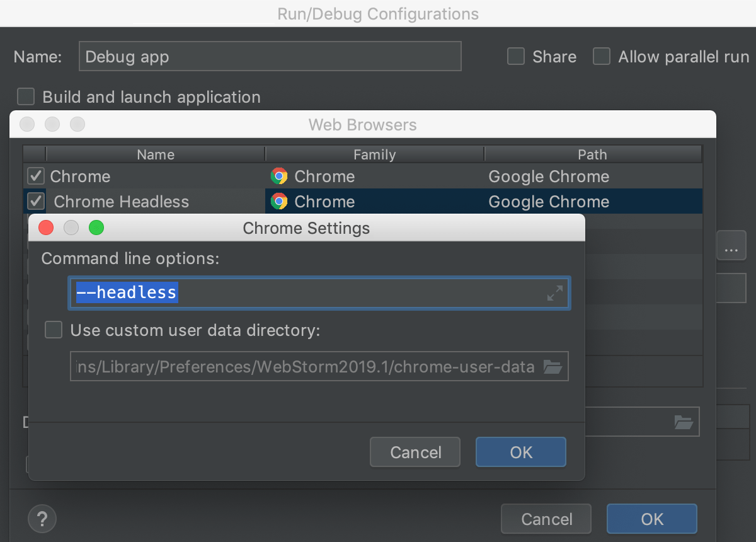Image resolution: width=756 pixels, height=542 pixels.
Task: Enable Allow parallel run
Action: pyautogui.click(x=602, y=56)
